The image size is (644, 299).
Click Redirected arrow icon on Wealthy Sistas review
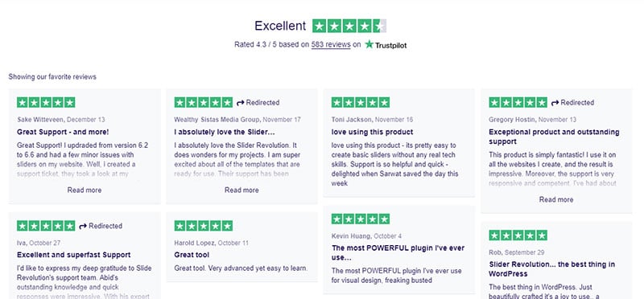[240, 103]
